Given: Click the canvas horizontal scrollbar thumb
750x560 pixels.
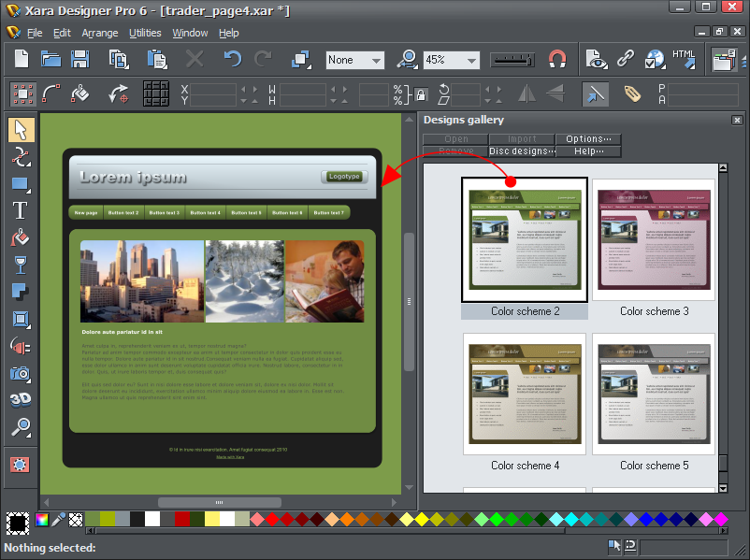Looking at the screenshot, I should click(220, 502).
